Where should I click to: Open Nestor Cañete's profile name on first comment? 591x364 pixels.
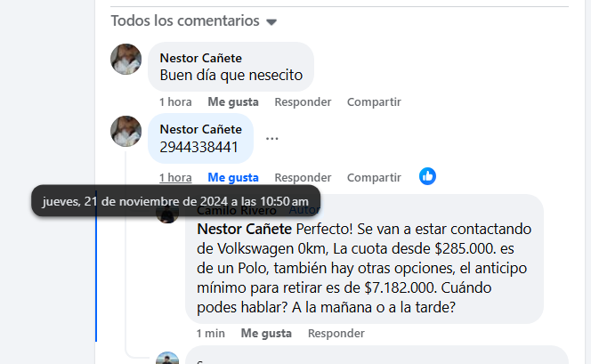coord(200,58)
